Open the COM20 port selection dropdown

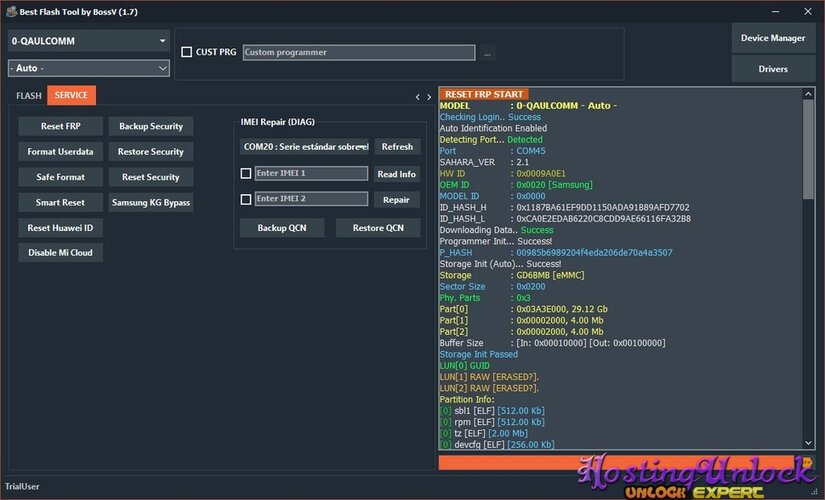[x=304, y=147]
